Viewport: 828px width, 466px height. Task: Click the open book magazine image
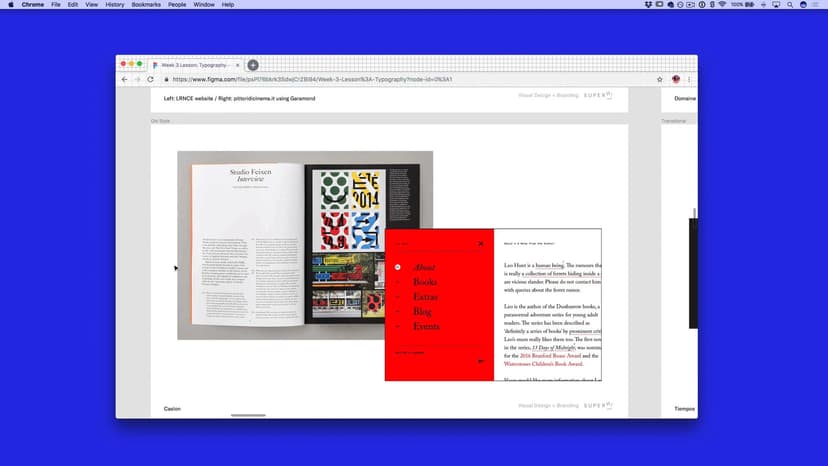click(305, 245)
